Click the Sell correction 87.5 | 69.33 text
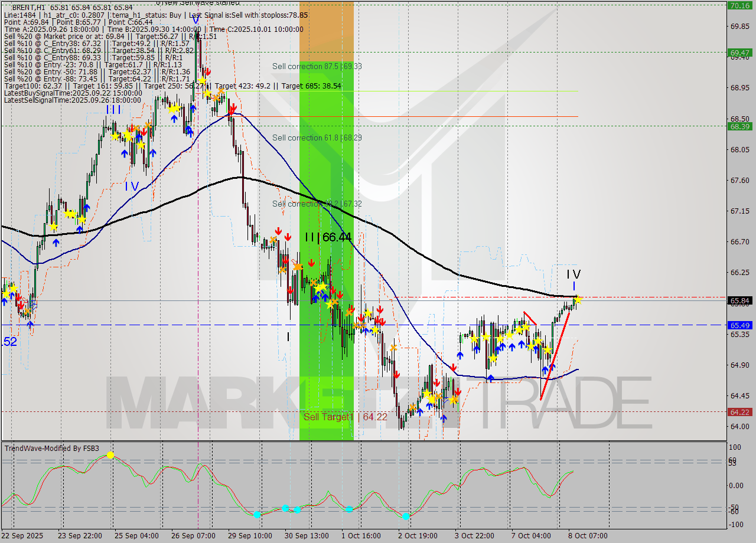 (x=316, y=66)
